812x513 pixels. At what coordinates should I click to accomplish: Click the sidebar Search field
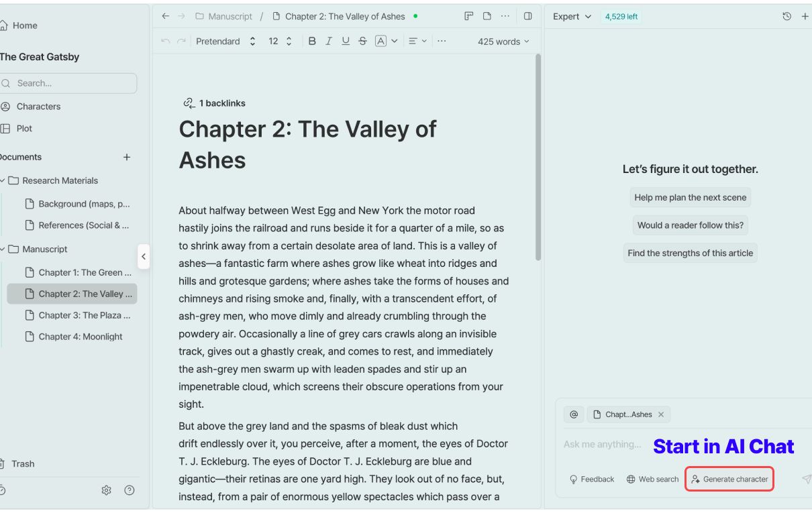point(68,83)
